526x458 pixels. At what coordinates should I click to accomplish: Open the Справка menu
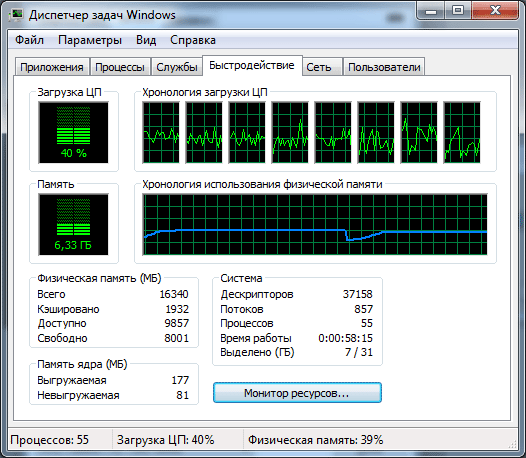[x=193, y=40]
